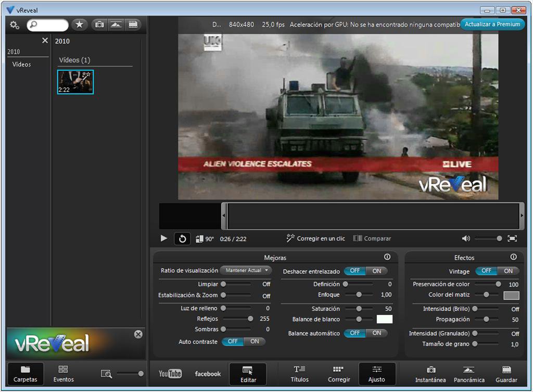This screenshot has width=533, height=392.
Task: Open the Títulos tab
Action: click(299, 374)
